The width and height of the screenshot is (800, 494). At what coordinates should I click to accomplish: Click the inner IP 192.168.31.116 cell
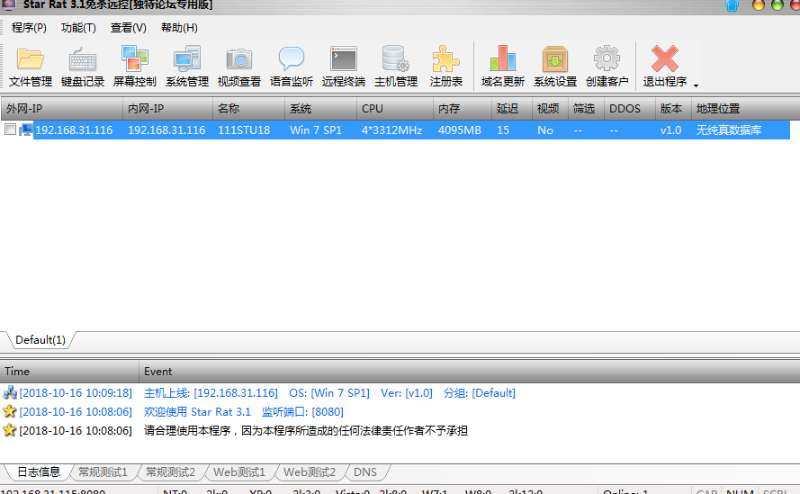[x=166, y=130]
